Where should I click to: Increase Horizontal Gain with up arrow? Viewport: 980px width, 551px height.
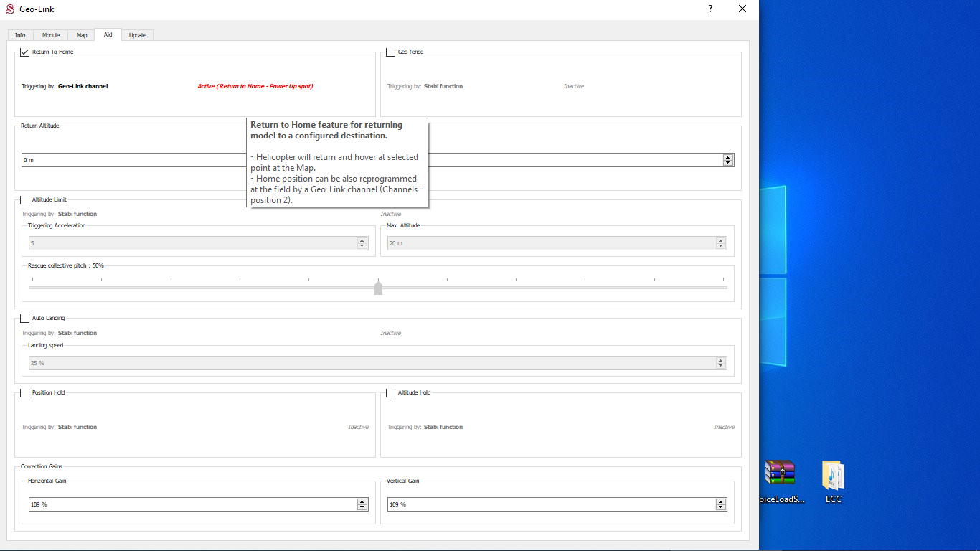362,501
